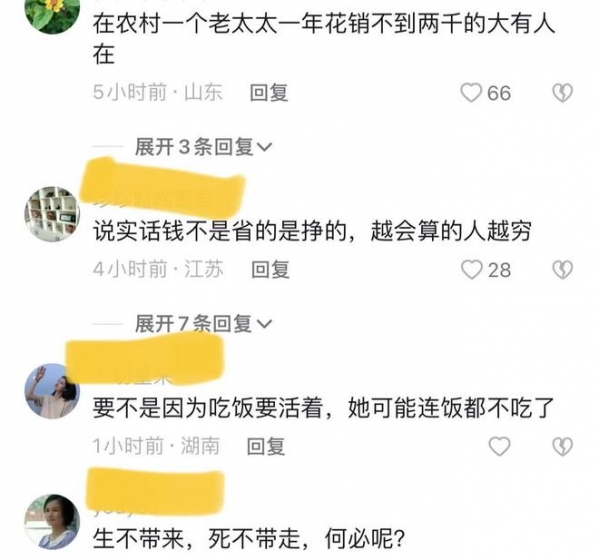Dislike the Hunan comment via broken heart
Viewport: 600px width, 560px height.
(562, 446)
